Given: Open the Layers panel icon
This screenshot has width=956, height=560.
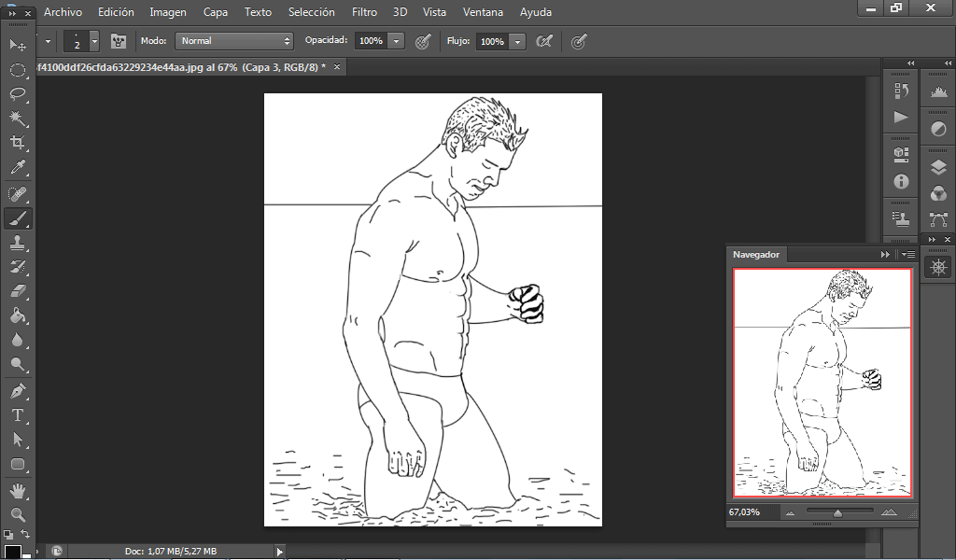Looking at the screenshot, I should coord(938,167).
